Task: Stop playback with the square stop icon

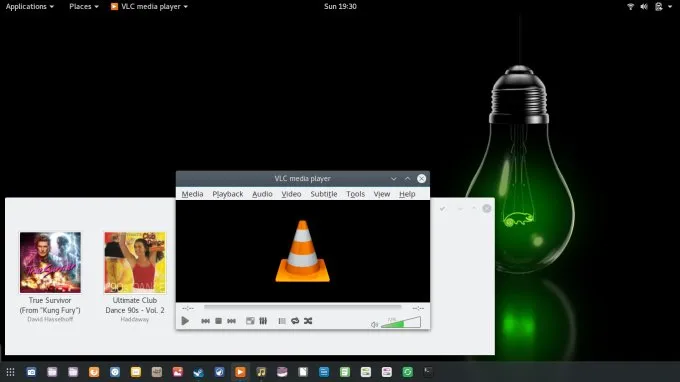Action: 219,321
